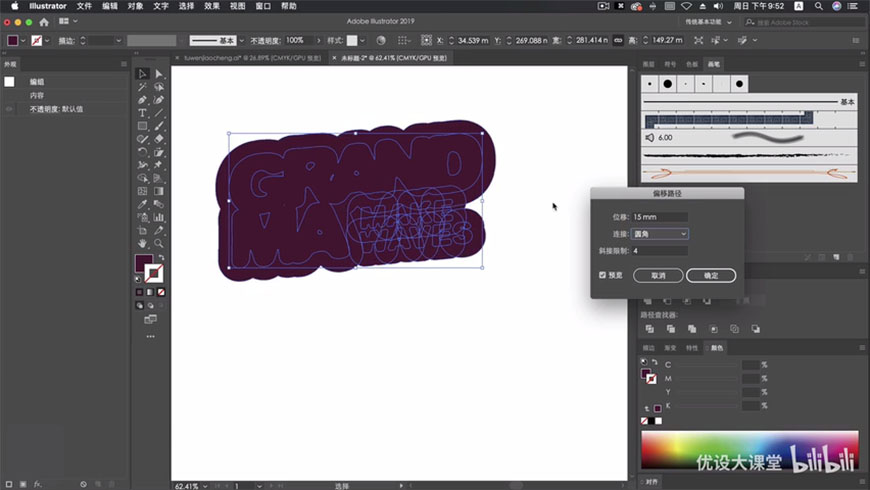Image resolution: width=870 pixels, height=490 pixels.
Task: Select the Rotate tool
Action: point(142,152)
